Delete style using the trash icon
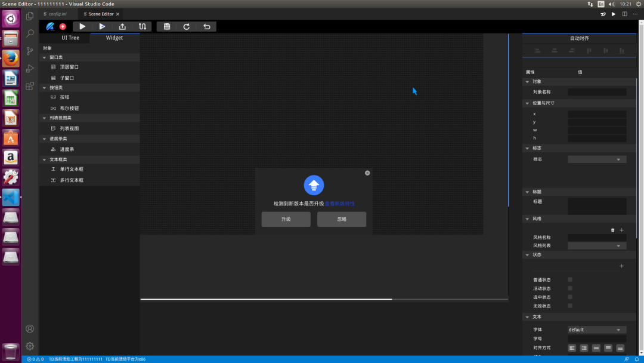The height and width of the screenshot is (363, 644). click(612, 230)
